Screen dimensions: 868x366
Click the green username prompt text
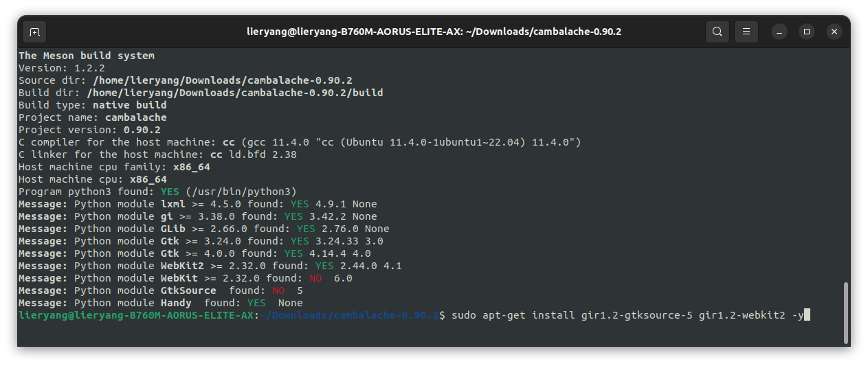[x=137, y=315]
